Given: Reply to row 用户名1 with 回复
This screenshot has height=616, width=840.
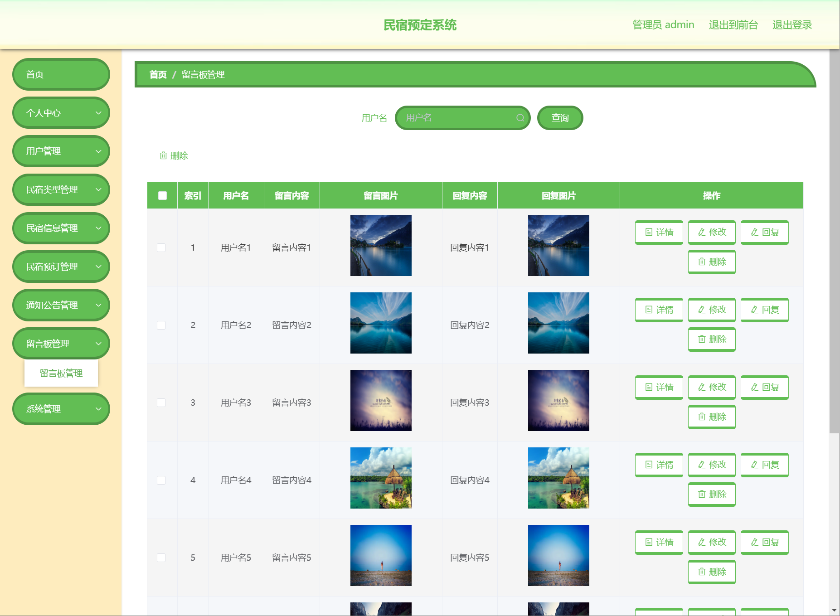Looking at the screenshot, I should [764, 232].
